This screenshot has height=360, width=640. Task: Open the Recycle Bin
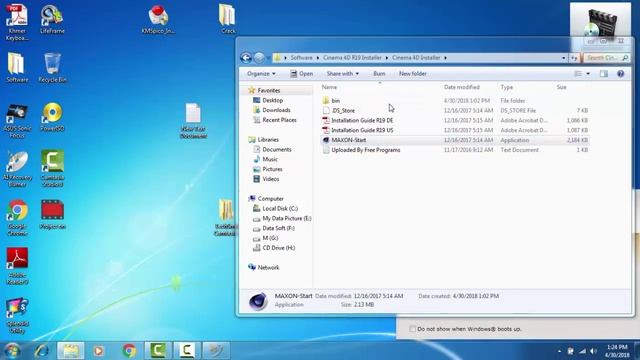tap(52, 68)
